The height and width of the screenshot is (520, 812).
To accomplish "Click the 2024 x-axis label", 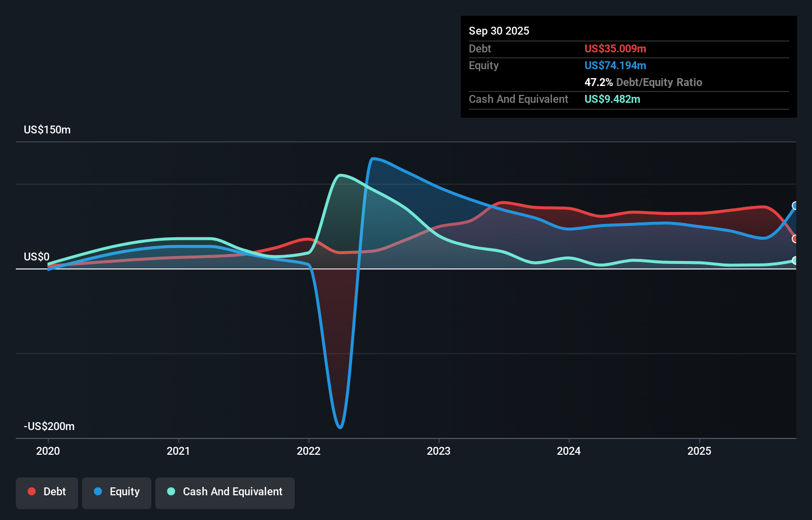I will 569,451.
